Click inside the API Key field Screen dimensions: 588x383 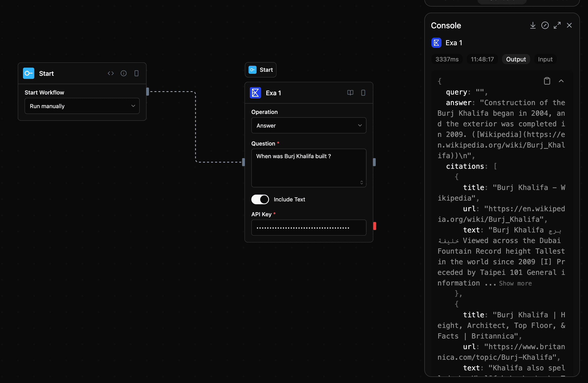pyautogui.click(x=308, y=227)
